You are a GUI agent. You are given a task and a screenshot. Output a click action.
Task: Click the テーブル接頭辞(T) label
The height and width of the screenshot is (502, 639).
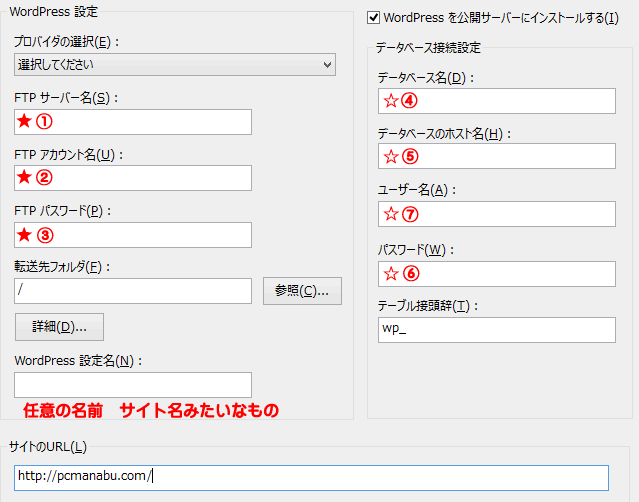coord(427,306)
